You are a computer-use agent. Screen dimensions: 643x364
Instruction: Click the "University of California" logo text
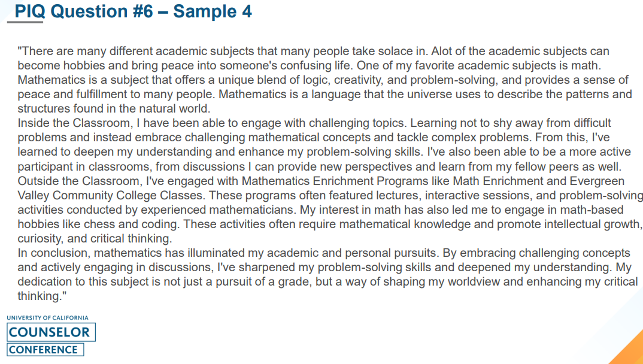tap(47, 318)
